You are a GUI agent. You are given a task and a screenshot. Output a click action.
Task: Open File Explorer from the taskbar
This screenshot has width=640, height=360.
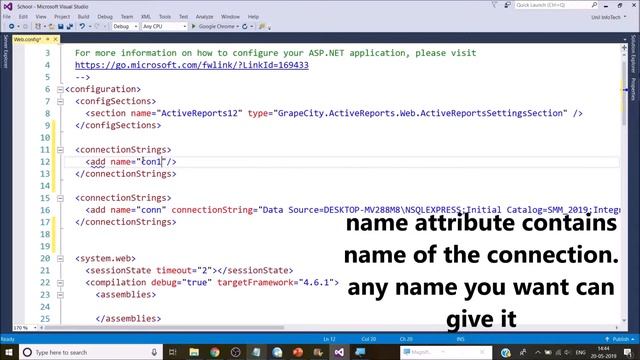click(x=194, y=352)
